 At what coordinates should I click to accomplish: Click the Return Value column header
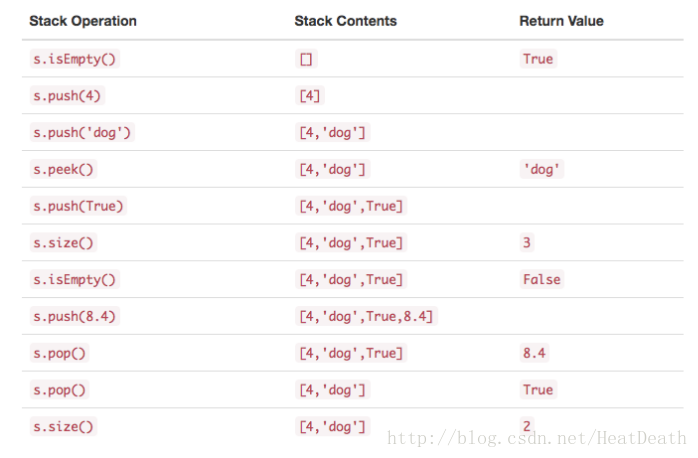tap(561, 21)
